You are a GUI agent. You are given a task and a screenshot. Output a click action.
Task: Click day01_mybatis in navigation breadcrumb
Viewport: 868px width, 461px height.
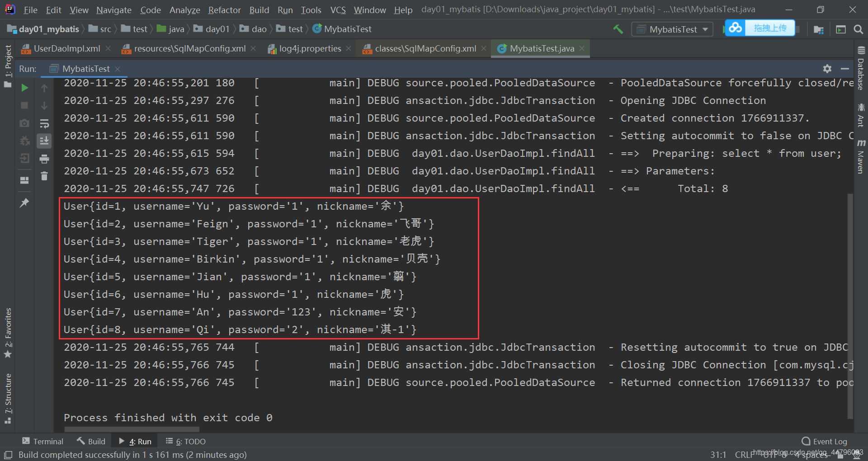click(43, 29)
